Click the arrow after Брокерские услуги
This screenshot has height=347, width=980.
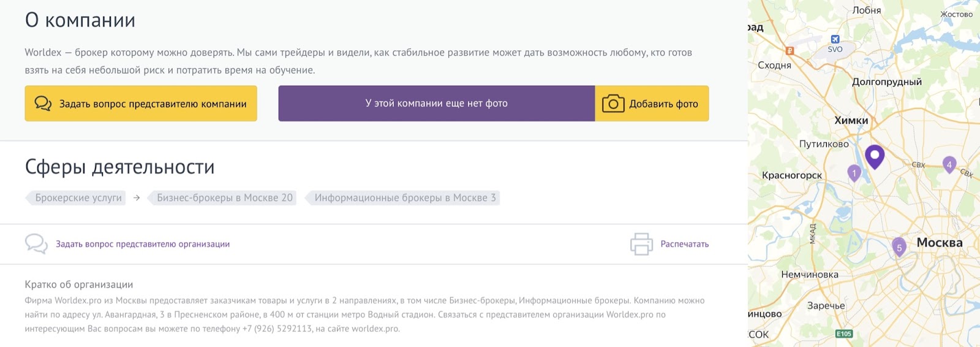click(x=137, y=198)
